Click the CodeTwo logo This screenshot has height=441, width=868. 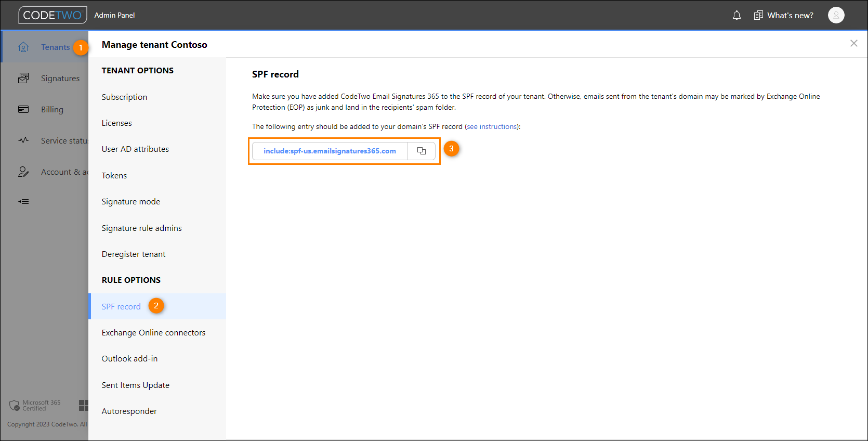pos(52,15)
